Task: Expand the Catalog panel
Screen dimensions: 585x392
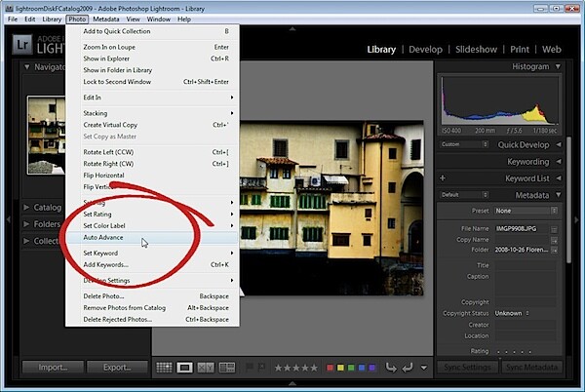Action: (26, 207)
